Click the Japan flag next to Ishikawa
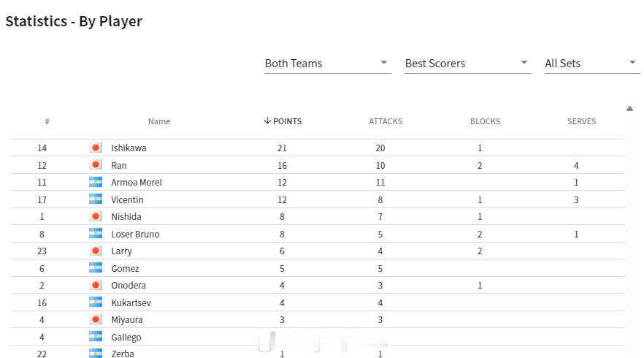644x358 pixels. (96, 148)
